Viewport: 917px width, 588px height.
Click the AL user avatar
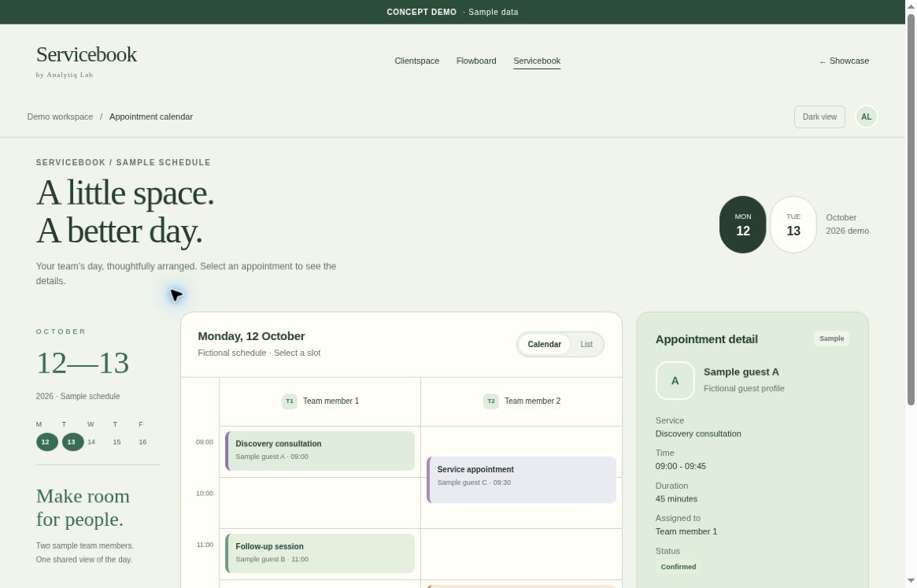866,116
